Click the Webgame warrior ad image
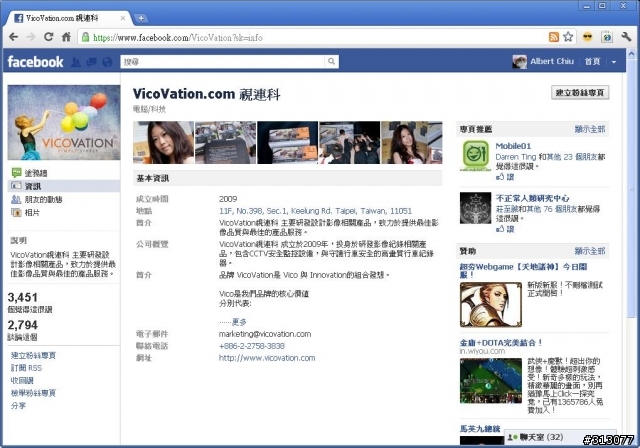This screenshot has height=448, width=640. point(491,304)
